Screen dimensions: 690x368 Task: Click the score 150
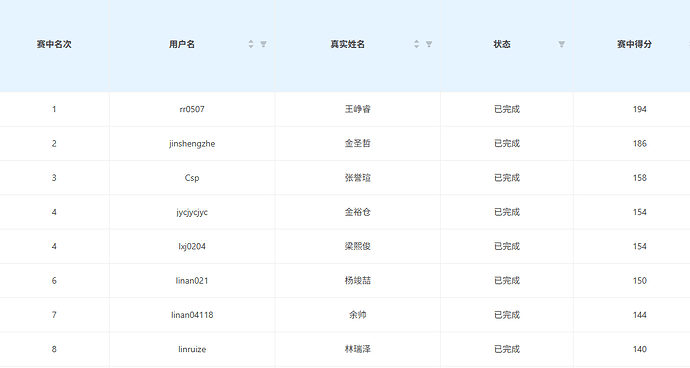[639, 280]
